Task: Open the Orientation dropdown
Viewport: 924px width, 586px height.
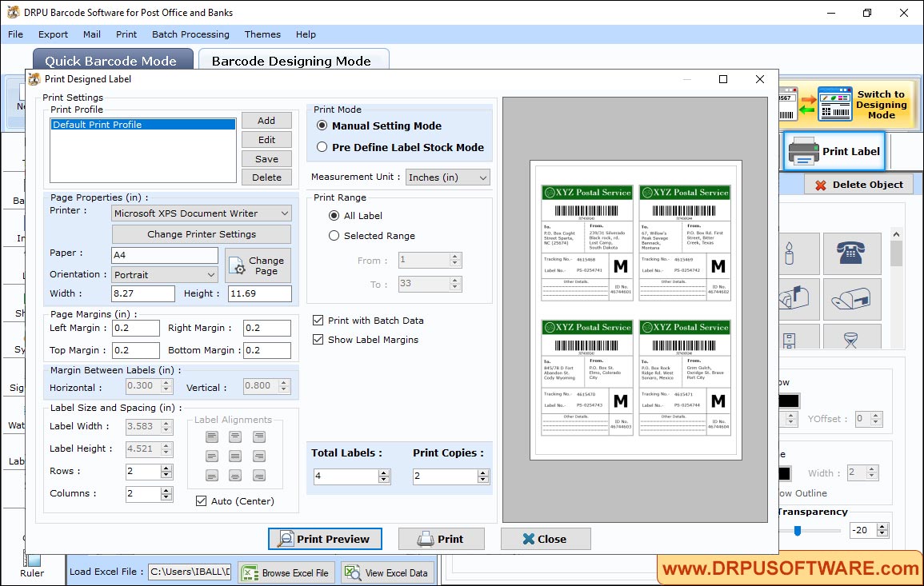Action: point(165,274)
